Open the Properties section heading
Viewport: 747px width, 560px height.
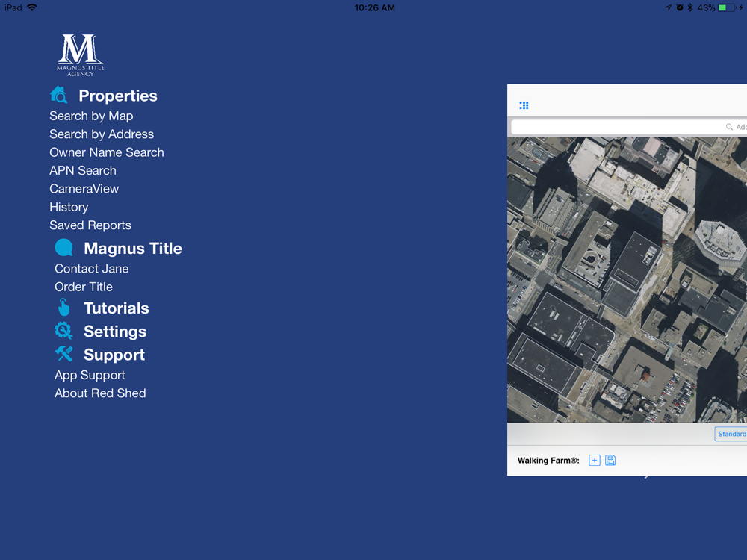tap(118, 96)
